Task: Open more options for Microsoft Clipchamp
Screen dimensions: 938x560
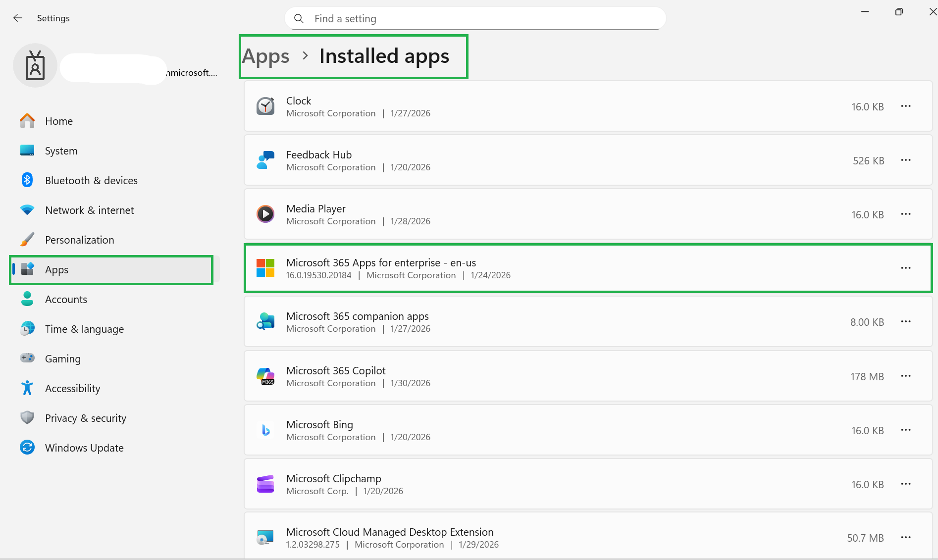Action: pos(906,484)
